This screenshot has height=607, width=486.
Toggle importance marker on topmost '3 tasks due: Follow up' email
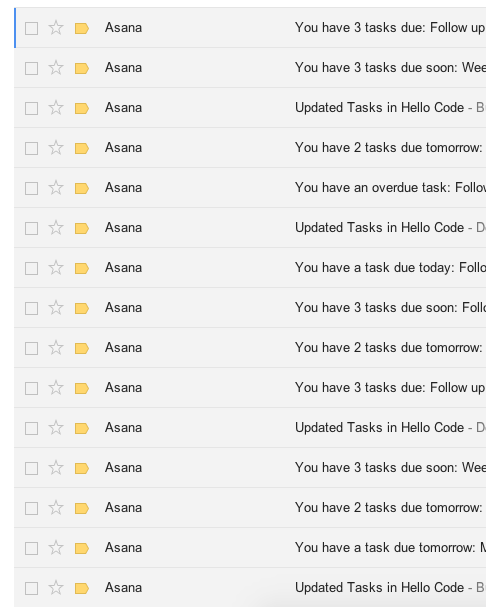click(x=82, y=28)
